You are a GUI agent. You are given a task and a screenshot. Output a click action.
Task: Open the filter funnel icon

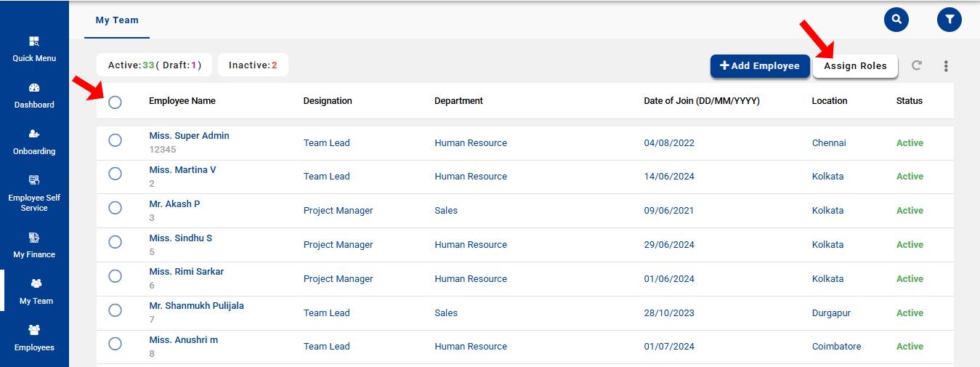tap(949, 20)
